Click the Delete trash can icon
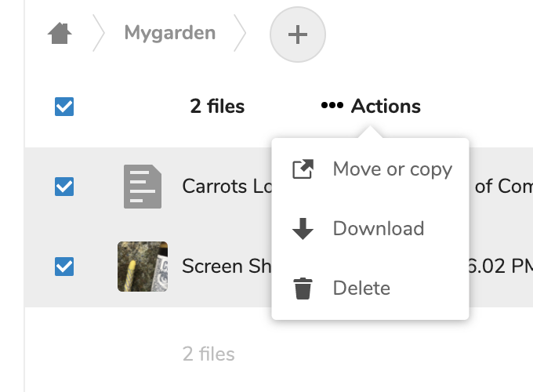 point(303,289)
